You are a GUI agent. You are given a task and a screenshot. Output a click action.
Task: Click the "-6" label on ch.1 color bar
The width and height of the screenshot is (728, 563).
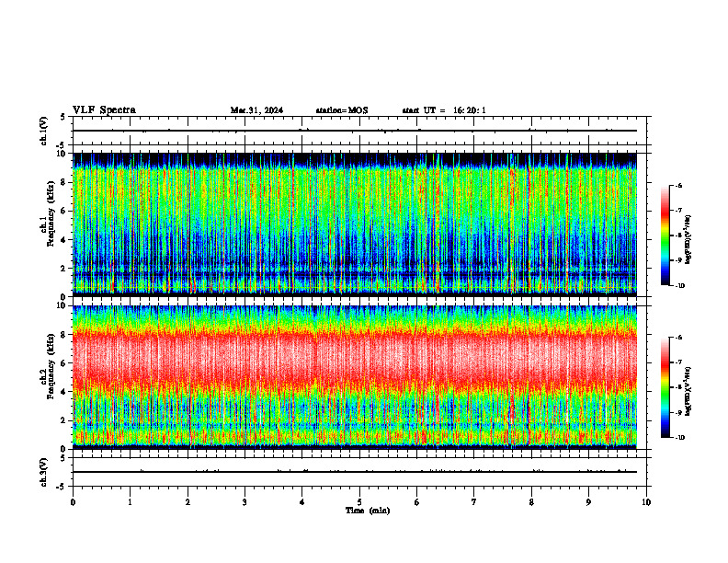[678, 185]
